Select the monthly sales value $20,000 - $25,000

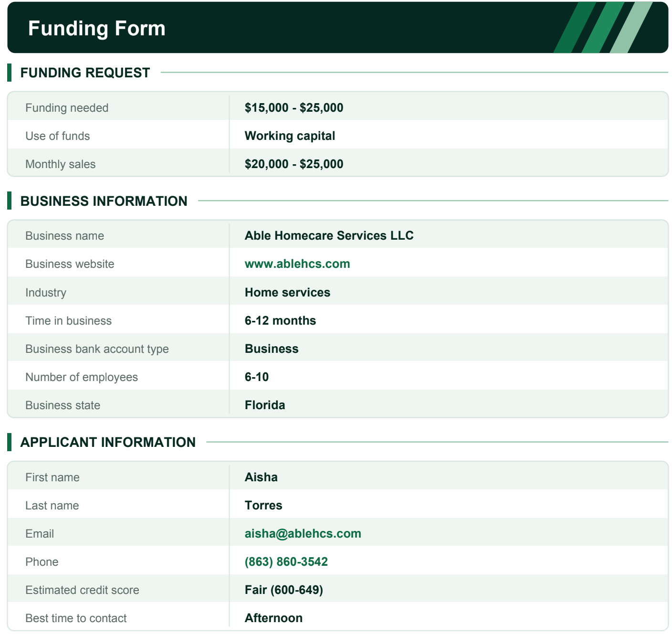point(294,164)
